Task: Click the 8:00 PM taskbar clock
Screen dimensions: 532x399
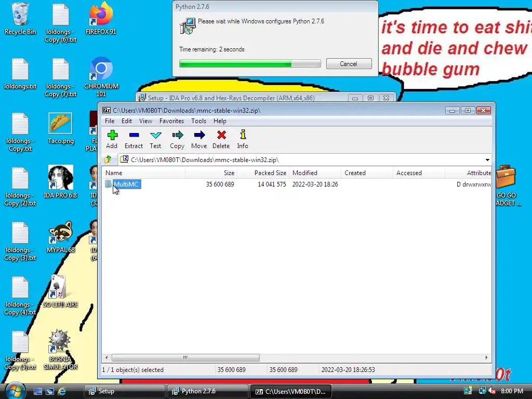Action: click(x=512, y=391)
